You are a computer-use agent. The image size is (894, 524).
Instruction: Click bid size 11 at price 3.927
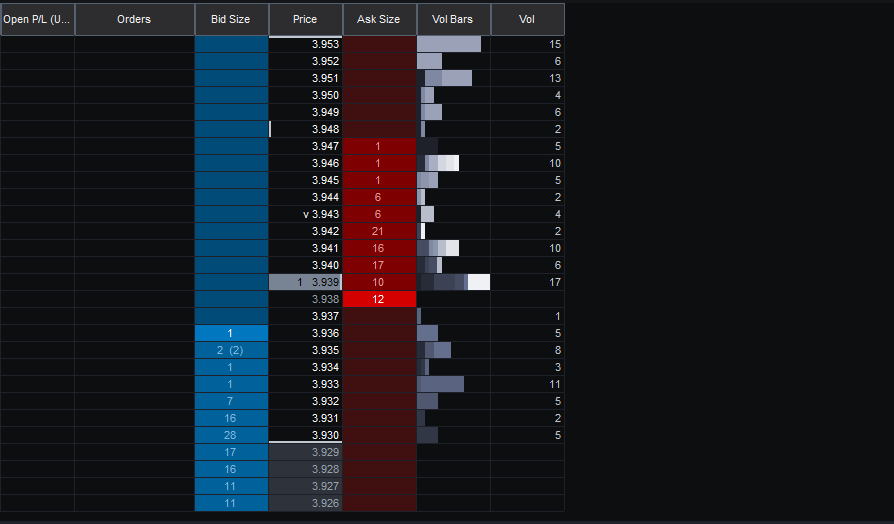coord(231,486)
